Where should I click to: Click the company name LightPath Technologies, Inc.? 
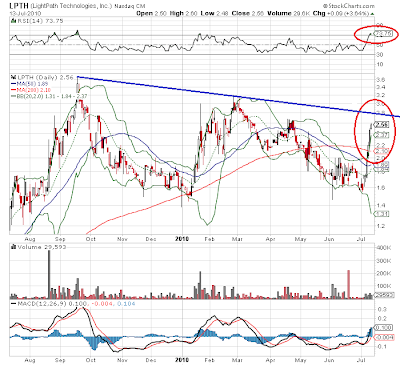[71, 6]
